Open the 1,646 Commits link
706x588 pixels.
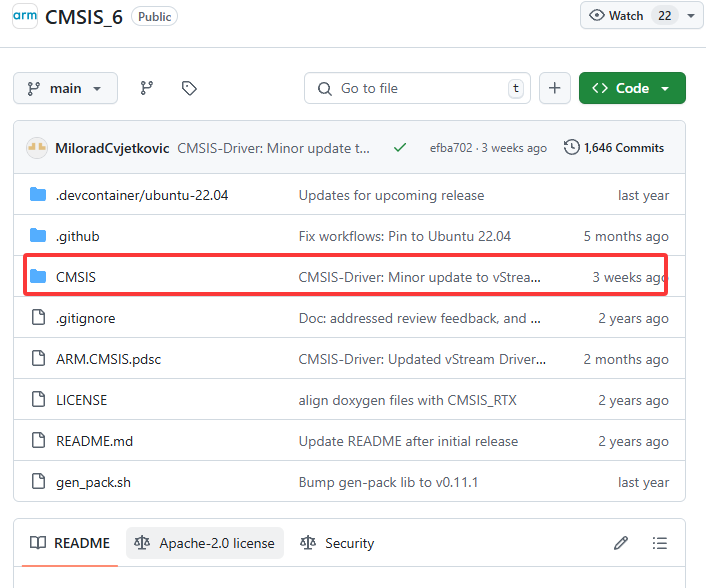[624, 148]
